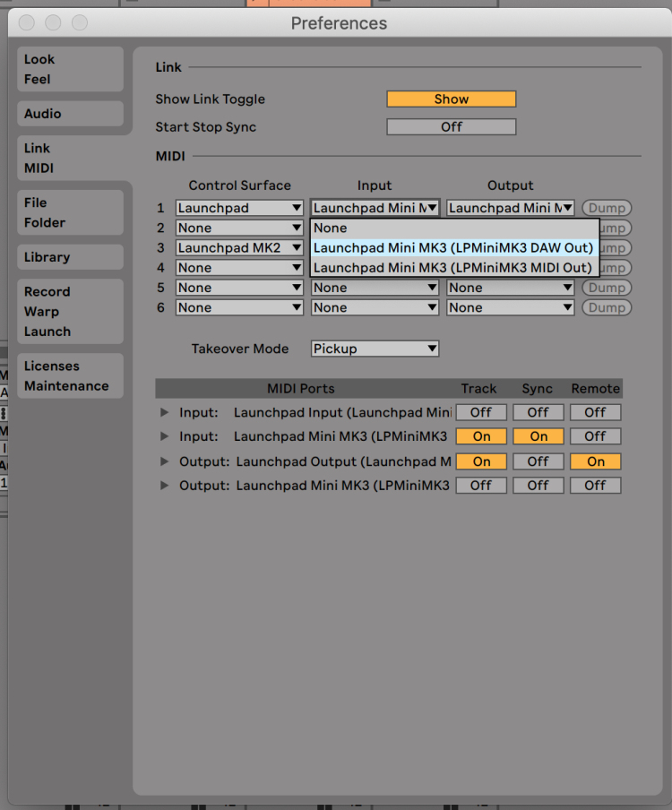Open Control Surface 2 None dropdown
This screenshot has width=672, height=810.
[239, 228]
